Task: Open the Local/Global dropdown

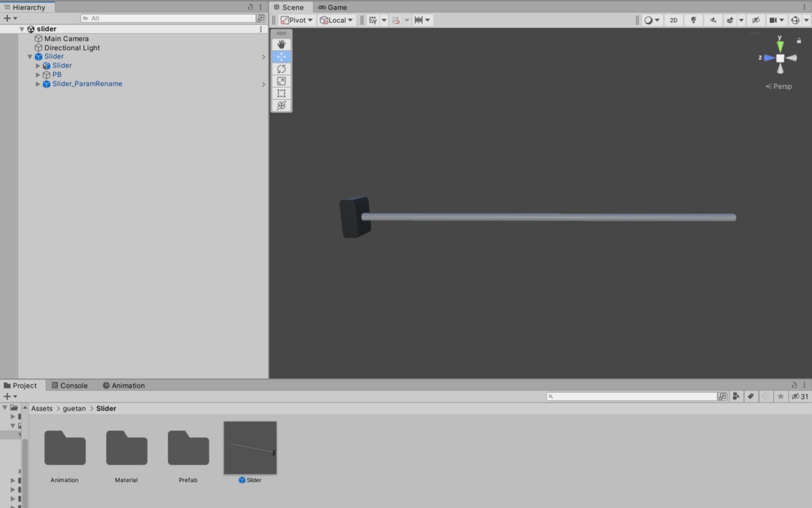Action: click(x=336, y=20)
